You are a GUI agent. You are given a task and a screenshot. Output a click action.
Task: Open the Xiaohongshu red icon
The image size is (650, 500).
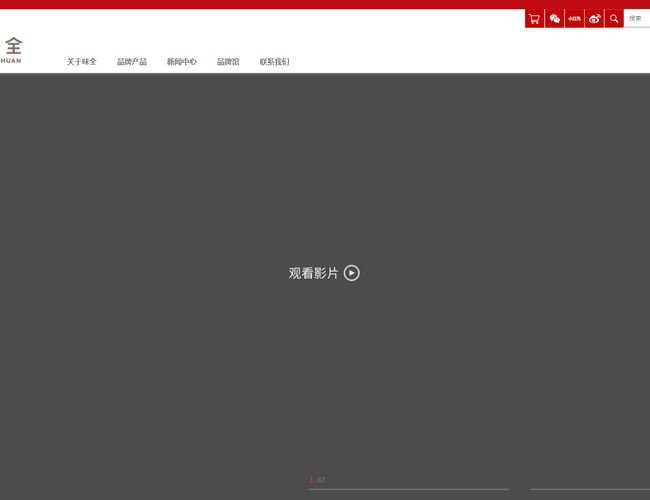574,19
